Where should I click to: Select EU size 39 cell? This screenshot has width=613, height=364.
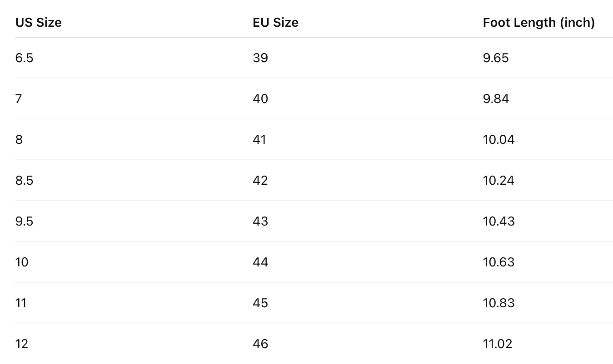(x=260, y=58)
